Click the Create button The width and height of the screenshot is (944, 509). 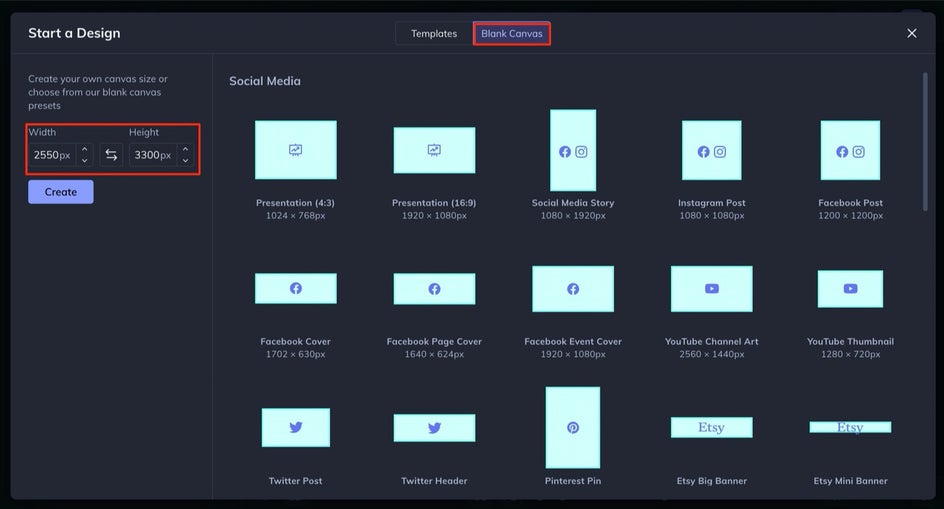click(61, 192)
